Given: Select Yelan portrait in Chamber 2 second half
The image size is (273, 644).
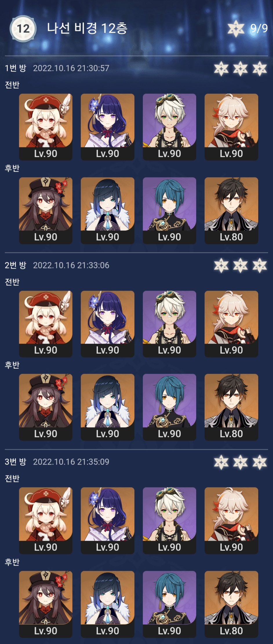Looking at the screenshot, I should pos(108,407).
